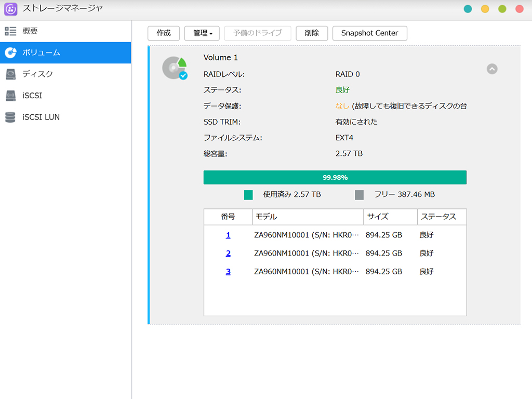Click disk 3 model ZA960NM10001 cell
This screenshot has height=399, width=532.
pyautogui.click(x=307, y=271)
